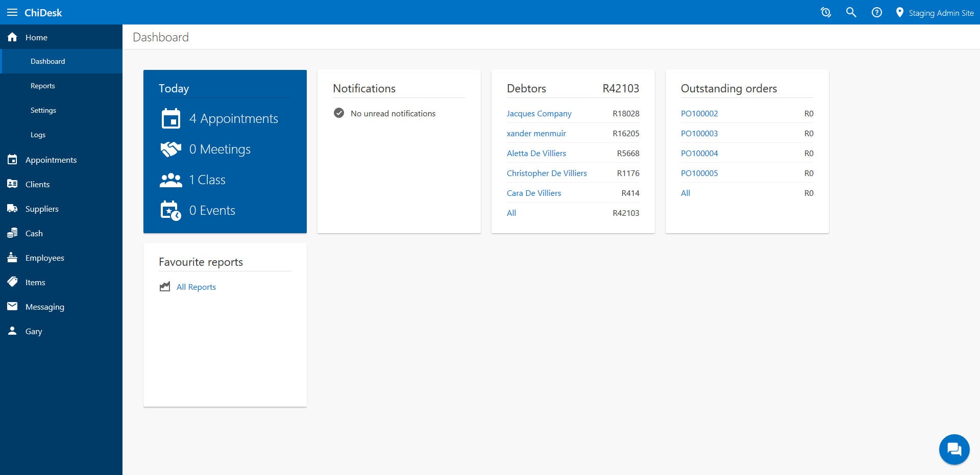Select Settings under Home
This screenshot has height=475, width=980.
coord(43,110)
